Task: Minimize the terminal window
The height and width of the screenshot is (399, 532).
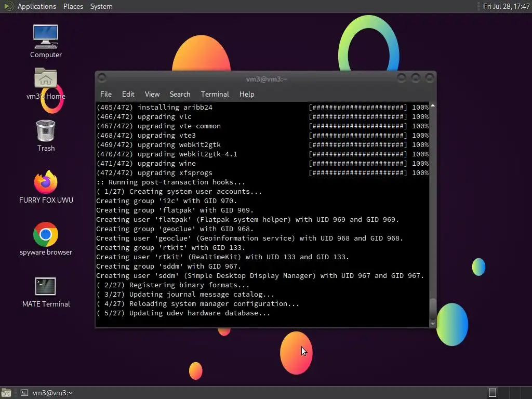Action: click(402, 78)
